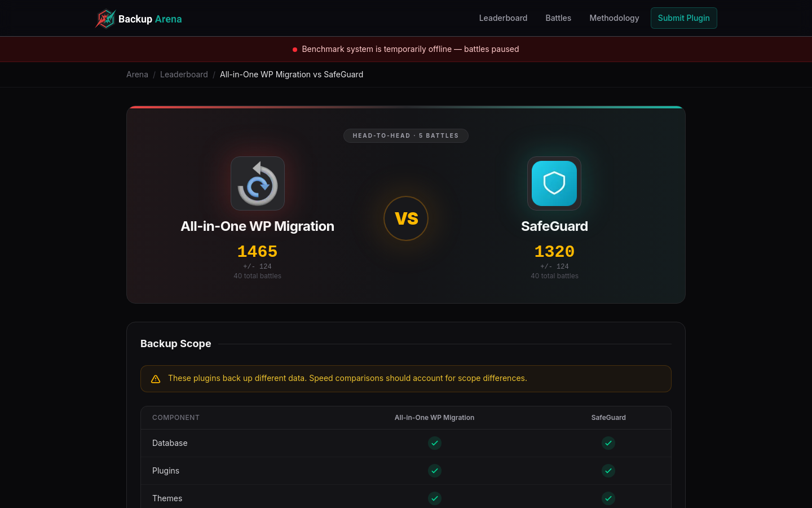Screen dimensions: 812x508
Task: Open the Battles nav item
Action: coord(558,18)
